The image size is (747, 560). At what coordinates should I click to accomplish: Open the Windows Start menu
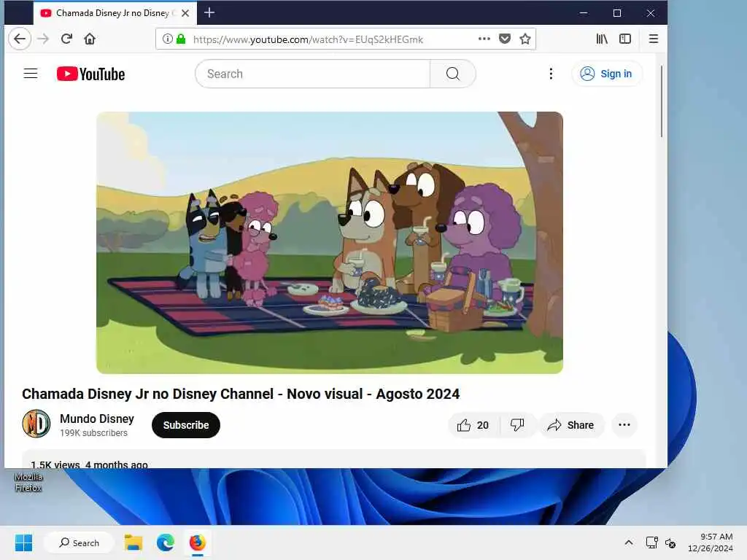click(23, 542)
